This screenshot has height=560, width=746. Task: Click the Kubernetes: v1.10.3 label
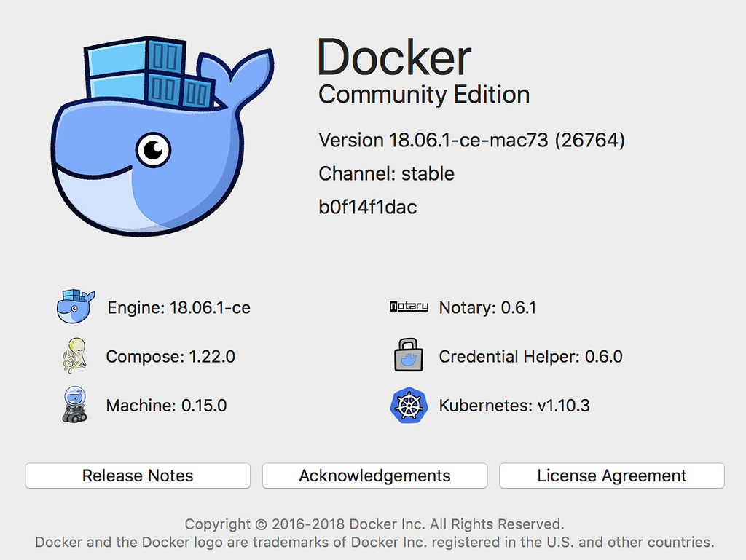click(514, 406)
